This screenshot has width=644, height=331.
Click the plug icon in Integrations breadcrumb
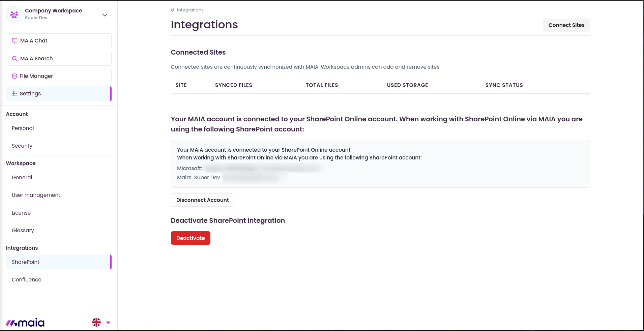pyautogui.click(x=173, y=10)
